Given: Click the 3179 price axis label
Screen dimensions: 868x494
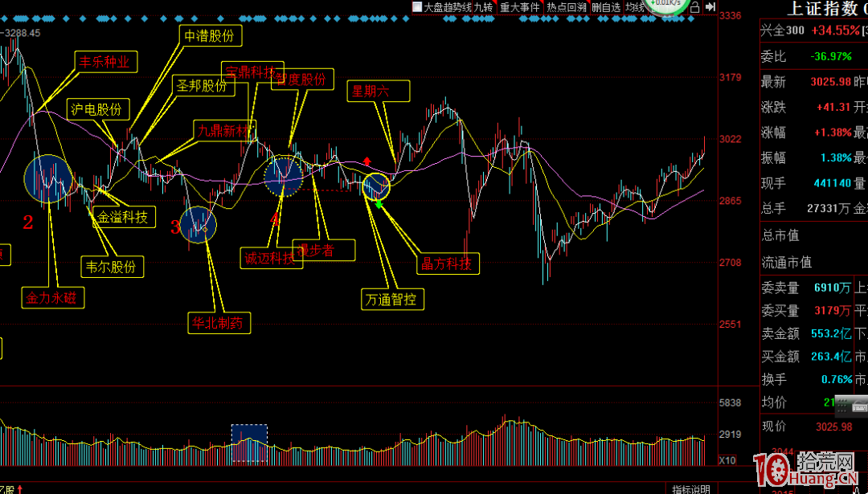Looking at the screenshot, I should point(730,77).
